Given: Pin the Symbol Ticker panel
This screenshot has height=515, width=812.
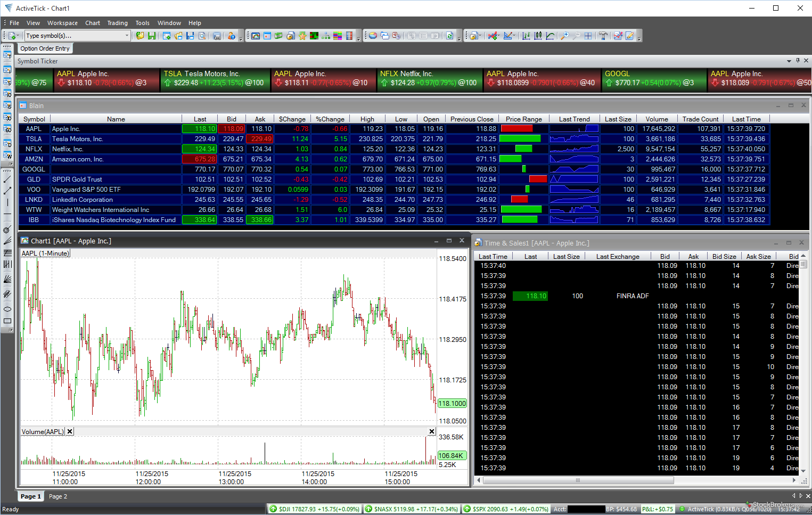Looking at the screenshot, I should (798, 61).
